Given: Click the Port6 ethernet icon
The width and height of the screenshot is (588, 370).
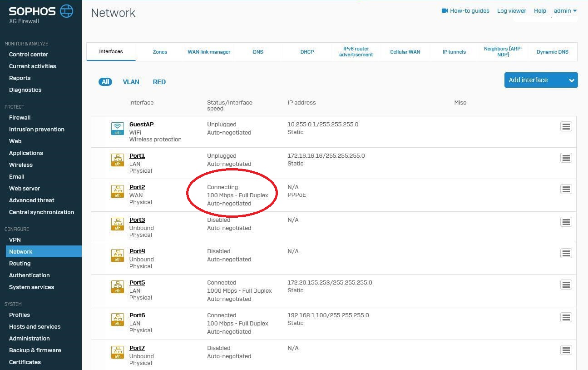Looking at the screenshot, I should coord(118,319).
